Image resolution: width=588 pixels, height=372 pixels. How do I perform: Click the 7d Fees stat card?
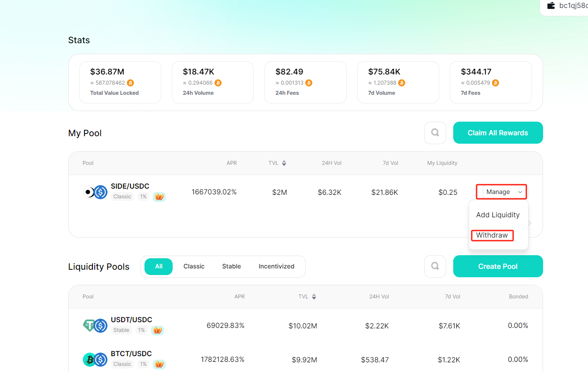tap(491, 82)
